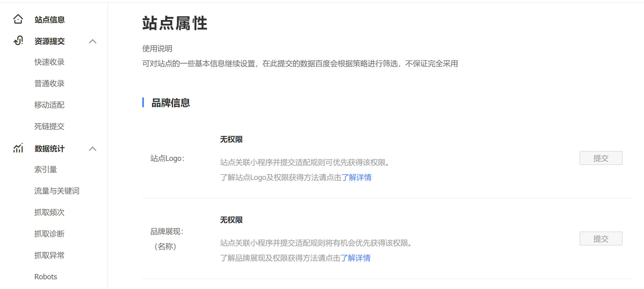Collapse the 资源提交 section chevron
The height and width of the screenshot is (289, 644).
tap(93, 41)
